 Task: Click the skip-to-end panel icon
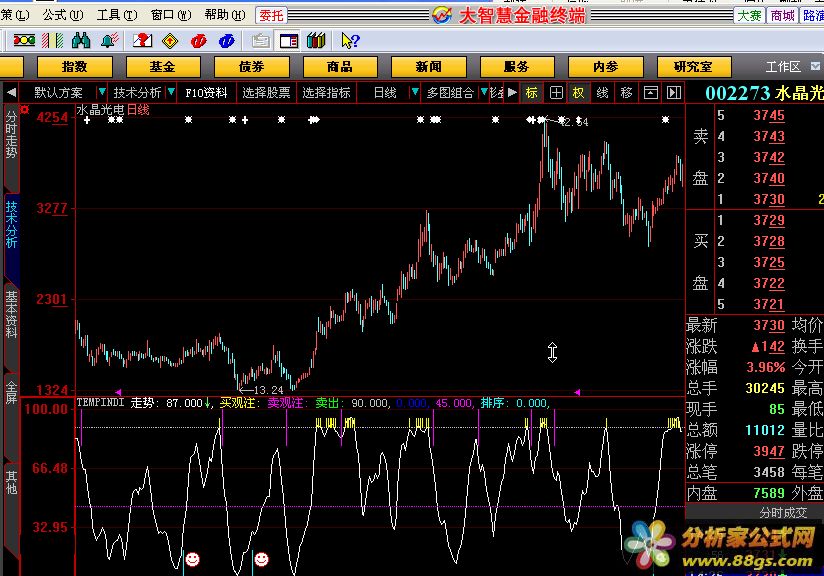click(x=674, y=93)
